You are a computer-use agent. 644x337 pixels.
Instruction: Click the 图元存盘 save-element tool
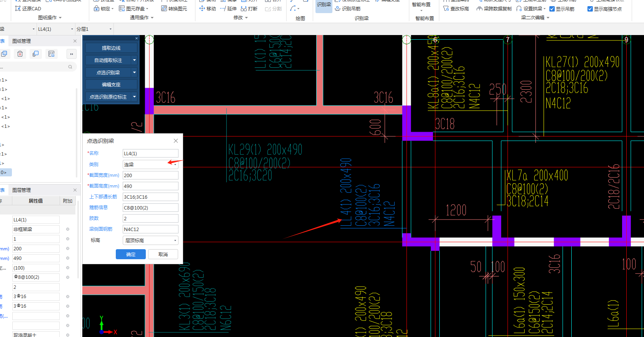click(133, 8)
